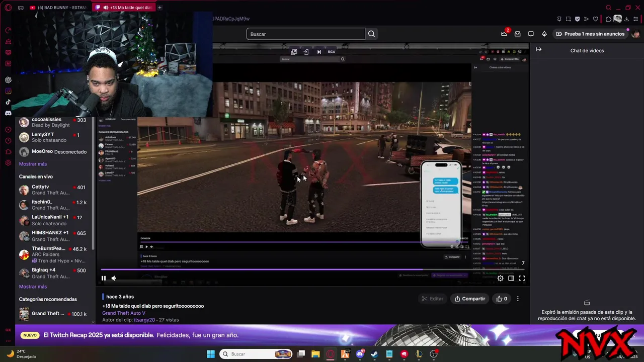Open ChatGPT in the Opera sidebar
This screenshot has width=644, height=362.
(x=8, y=80)
